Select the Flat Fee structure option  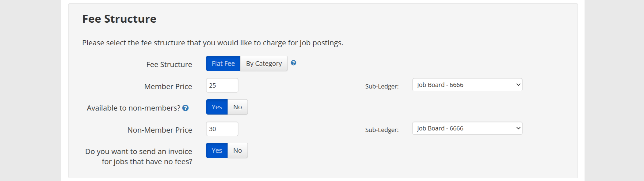tap(223, 64)
